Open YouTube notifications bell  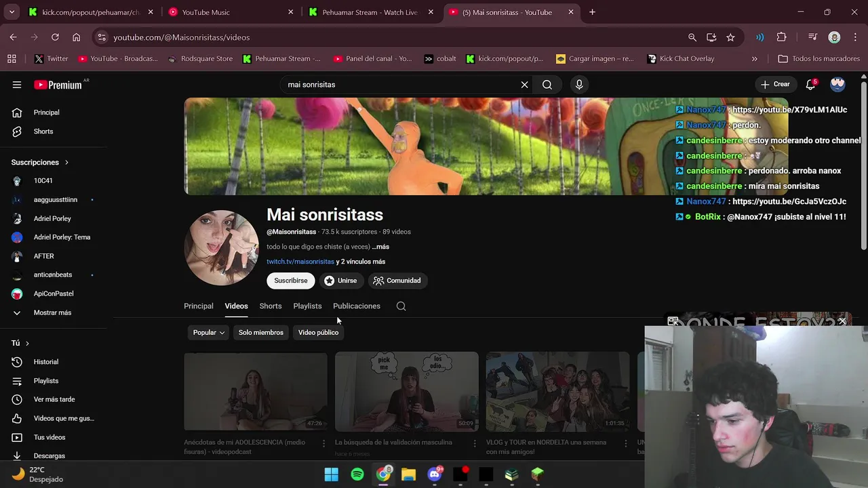point(810,85)
